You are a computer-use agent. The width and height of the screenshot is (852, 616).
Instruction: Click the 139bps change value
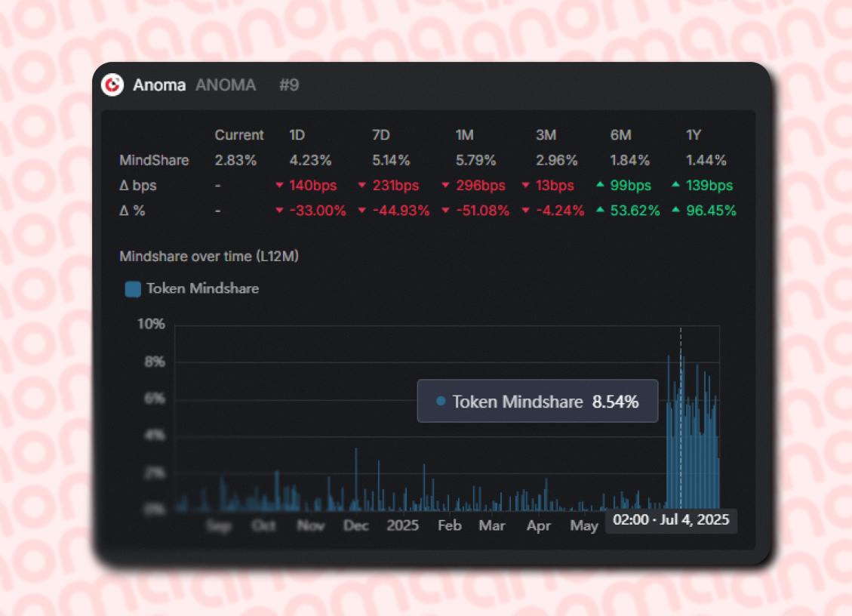pyautogui.click(x=709, y=186)
